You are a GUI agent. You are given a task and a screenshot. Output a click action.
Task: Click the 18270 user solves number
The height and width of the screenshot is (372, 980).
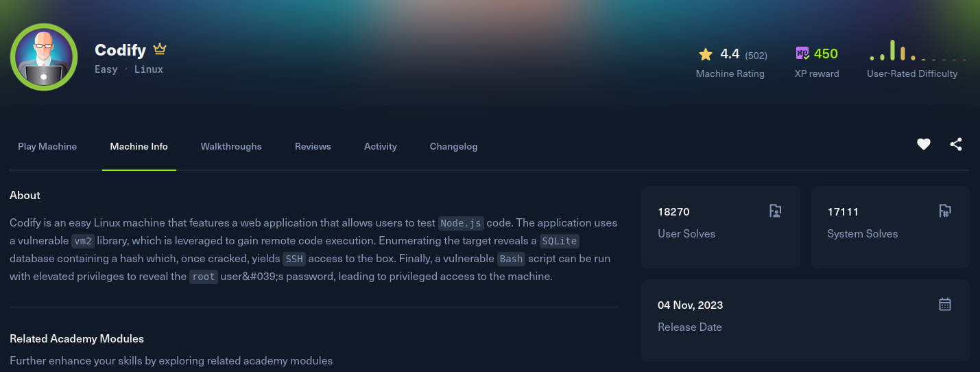click(673, 211)
